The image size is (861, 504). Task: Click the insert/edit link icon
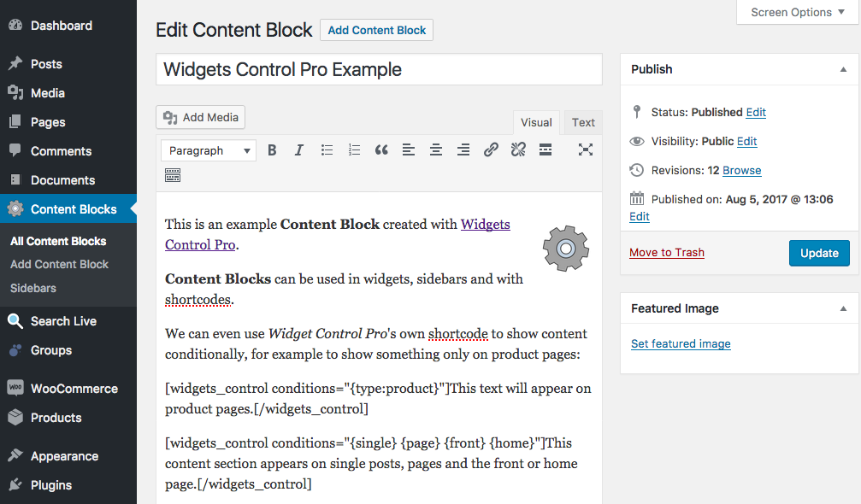coord(491,149)
